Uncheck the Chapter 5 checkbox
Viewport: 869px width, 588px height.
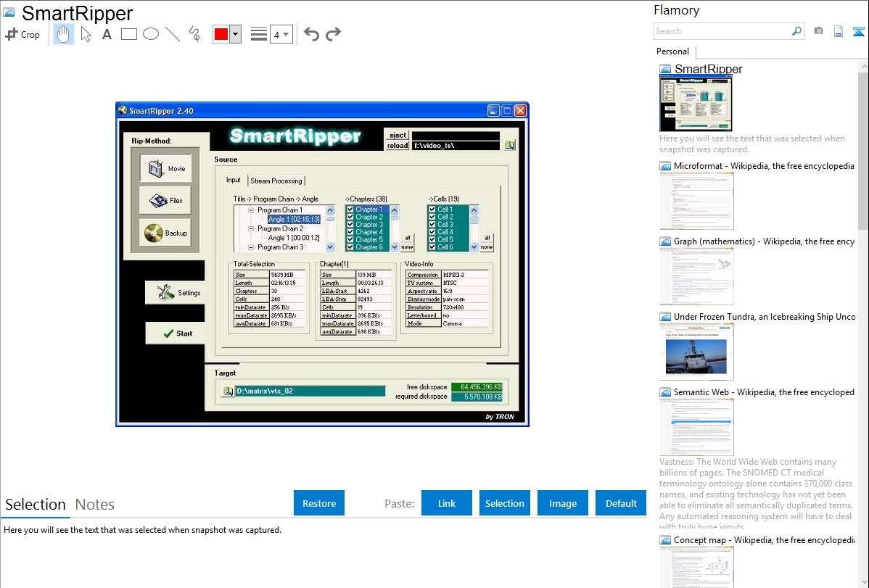(350, 239)
